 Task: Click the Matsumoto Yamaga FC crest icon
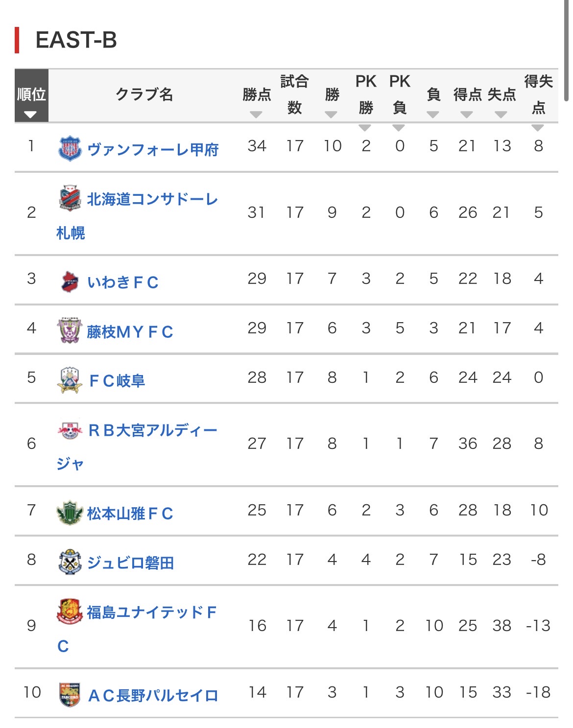pos(70,513)
